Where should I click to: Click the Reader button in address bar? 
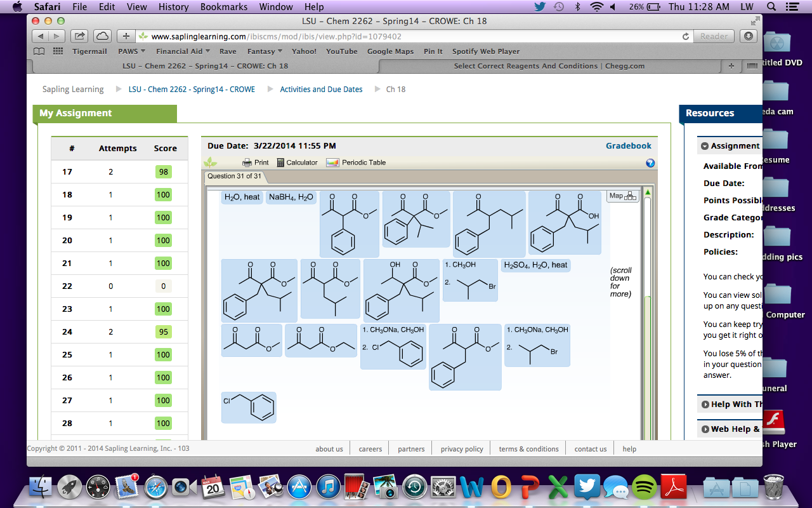(x=714, y=37)
